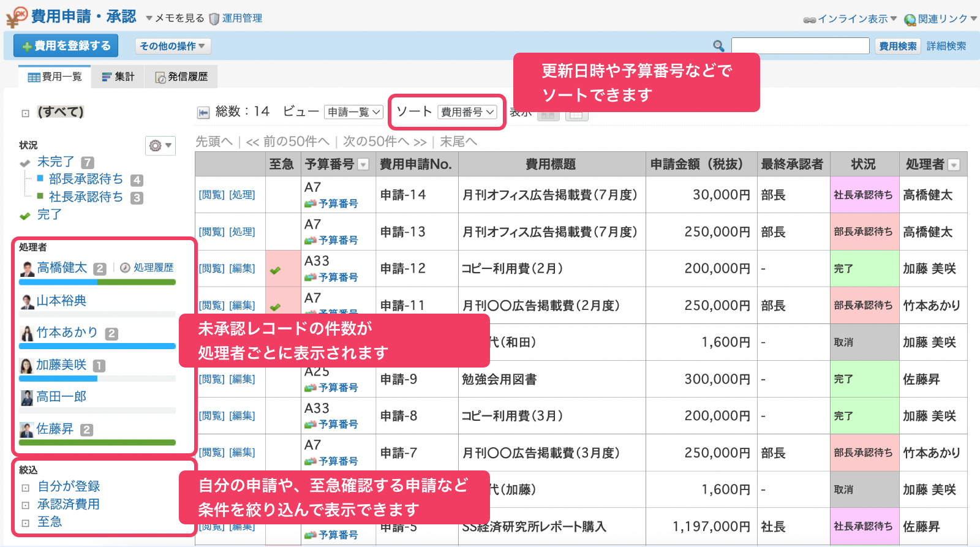980x547 pixels.
Task: Switch to the 集計 tab
Action: [x=118, y=77]
